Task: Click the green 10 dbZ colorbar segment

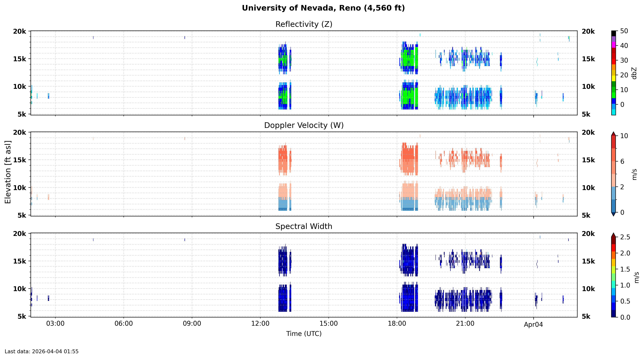Action: 613,90
